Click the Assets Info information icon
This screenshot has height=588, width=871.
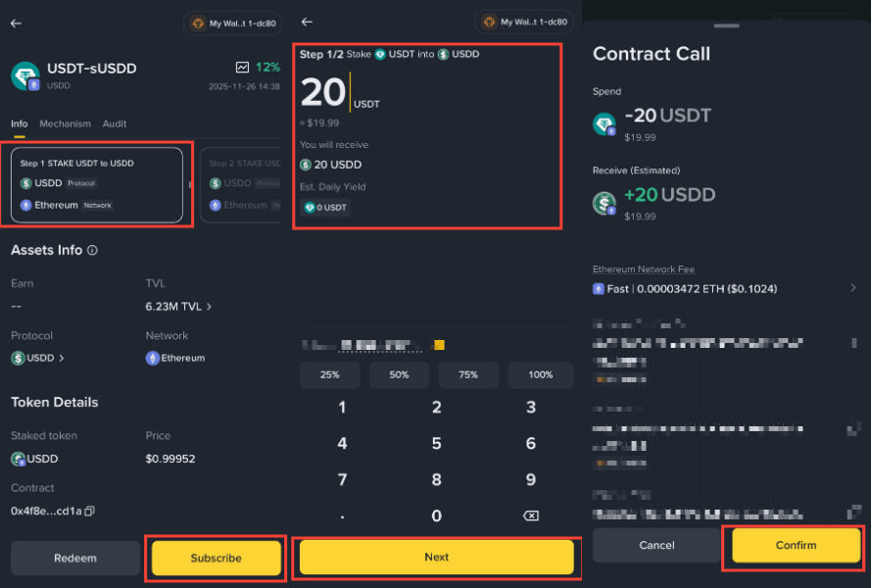(x=92, y=250)
